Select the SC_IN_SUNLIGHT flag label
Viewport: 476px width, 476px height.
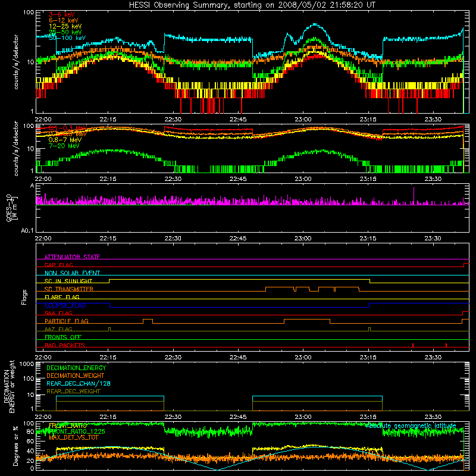[x=68, y=281]
